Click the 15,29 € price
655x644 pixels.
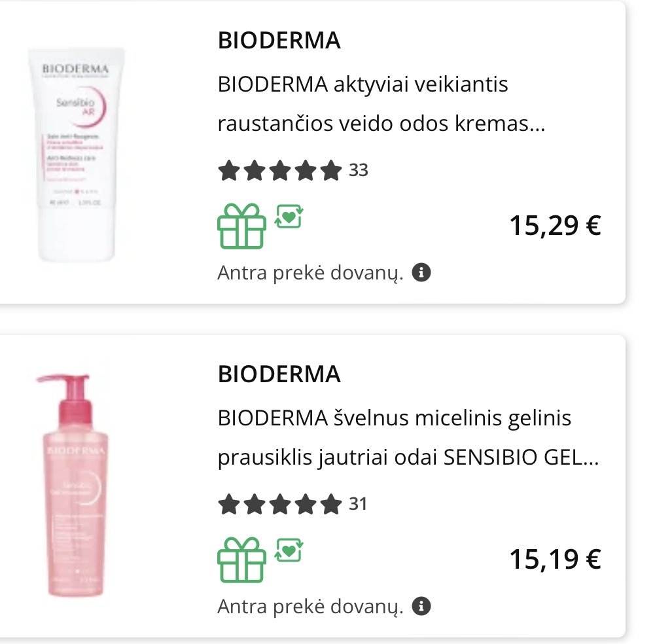click(x=555, y=226)
